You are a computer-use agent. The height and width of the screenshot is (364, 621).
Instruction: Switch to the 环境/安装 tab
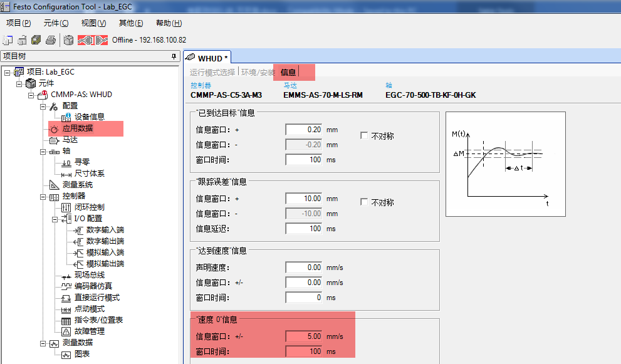point(258,73)
